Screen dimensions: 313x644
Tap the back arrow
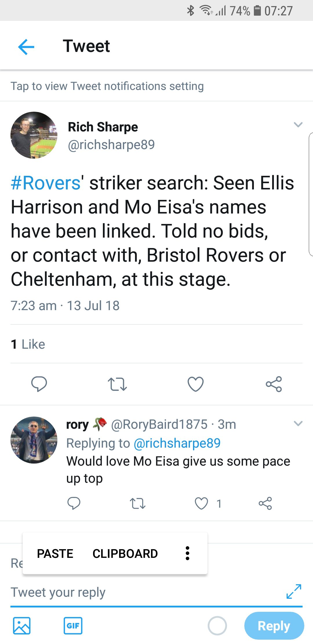tap(26, 47)
